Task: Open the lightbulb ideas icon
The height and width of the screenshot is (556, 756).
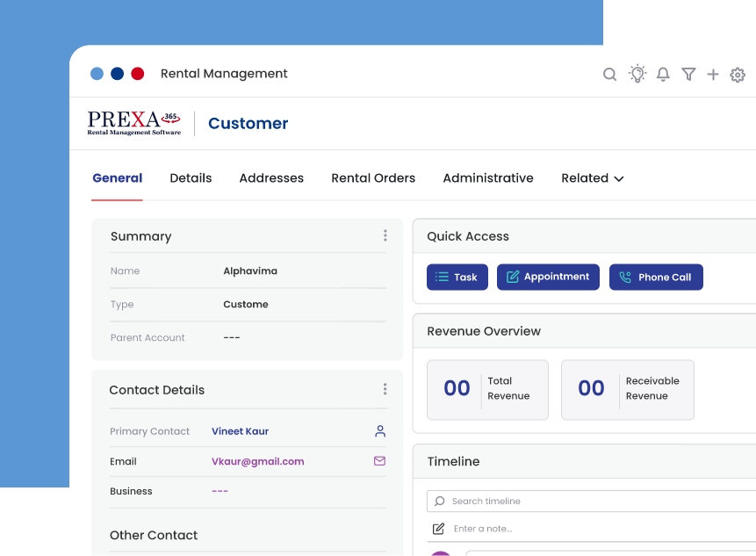Action: point(637,74)
